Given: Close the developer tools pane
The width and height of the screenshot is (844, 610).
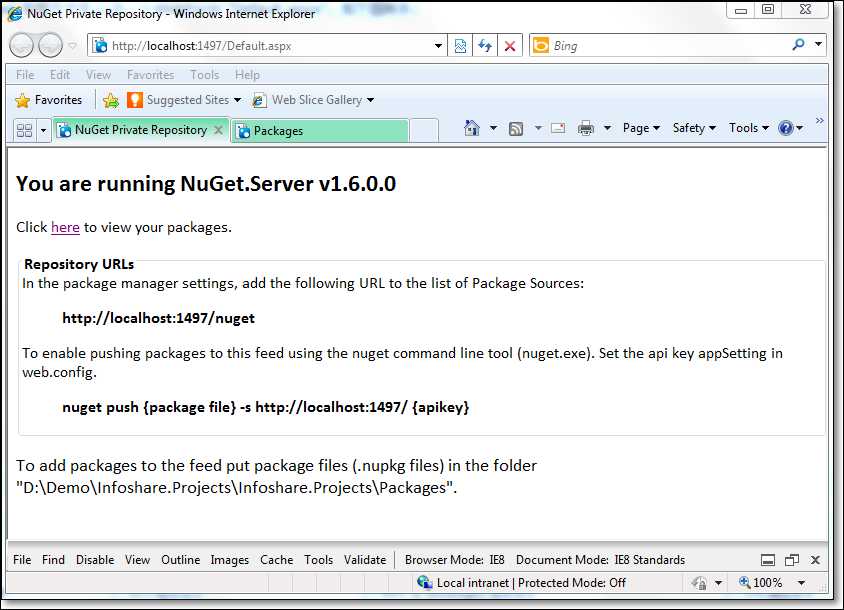Looking at the screenshot, I should 815,560.
